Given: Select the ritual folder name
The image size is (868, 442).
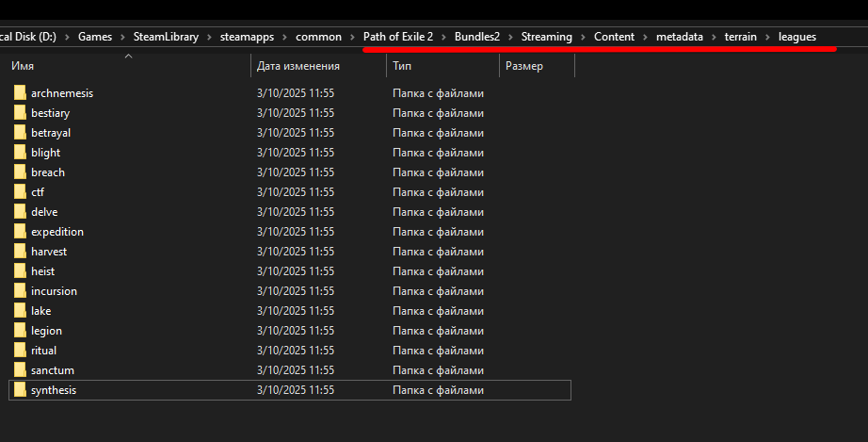Looking at the screenshot, I should coord(43,351).
